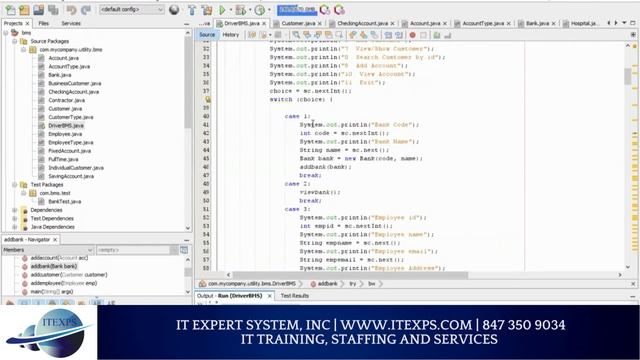Click the Shift Line Left icon
This screenshot has height=360, width=640.
[388, 35]
